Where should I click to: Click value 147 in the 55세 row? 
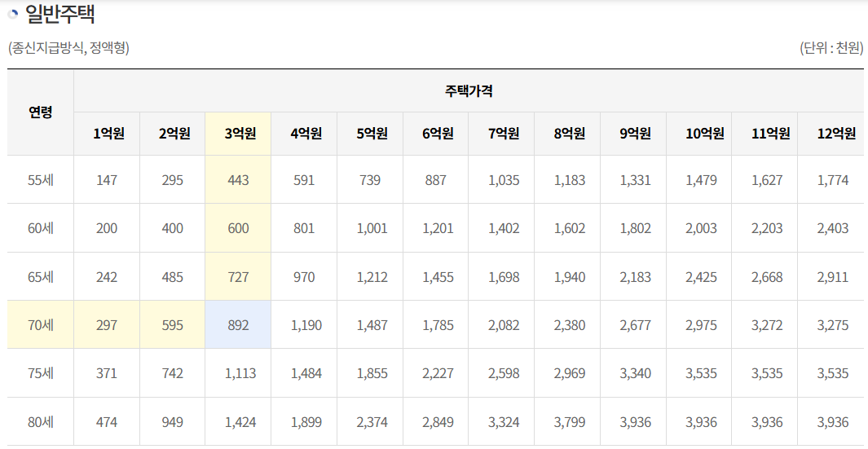[x=107, y=180]
